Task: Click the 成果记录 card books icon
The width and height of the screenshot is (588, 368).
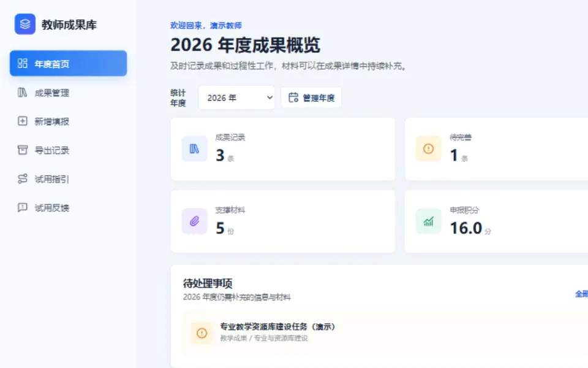Action: (194, 148)
